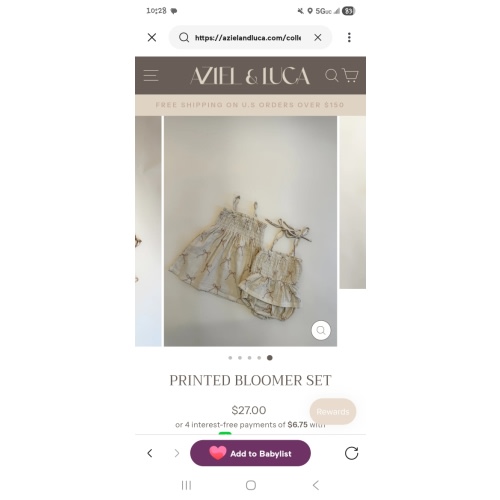Select the first image carousel dot

click(230, 358)
